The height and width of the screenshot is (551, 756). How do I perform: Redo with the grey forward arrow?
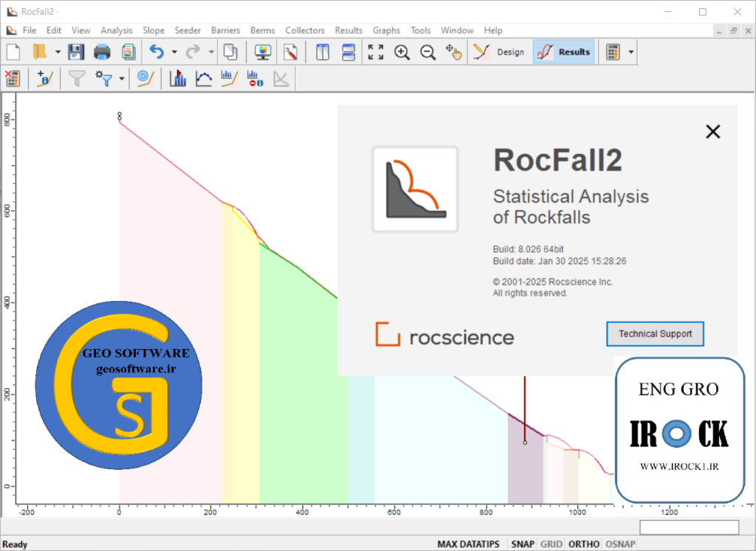click(193, 52)
